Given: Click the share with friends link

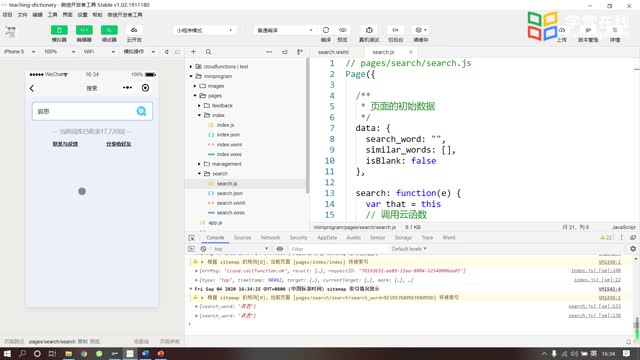Looking at the screenshot, I should (x=118, y=144).
